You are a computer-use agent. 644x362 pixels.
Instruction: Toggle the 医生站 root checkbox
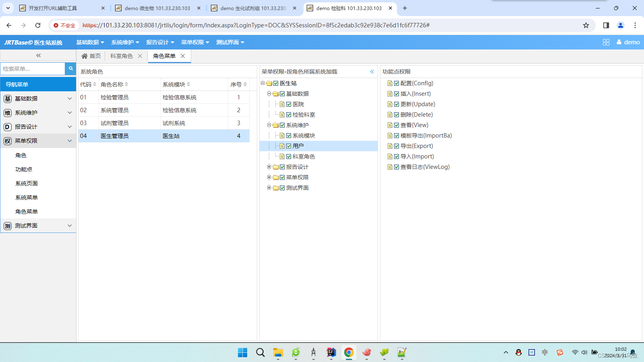(x=276, y=83)
